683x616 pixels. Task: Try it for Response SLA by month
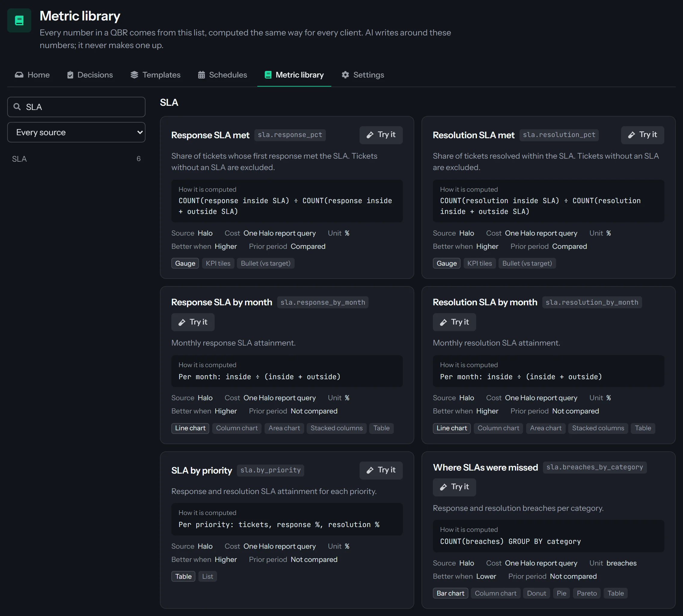(x=193, y=322)
